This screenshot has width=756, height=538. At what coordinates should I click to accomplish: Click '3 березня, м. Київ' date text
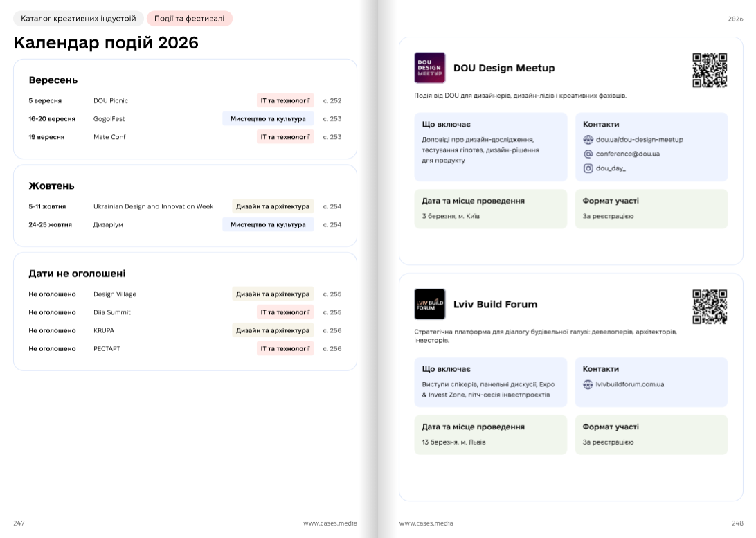tap(451, 217)
